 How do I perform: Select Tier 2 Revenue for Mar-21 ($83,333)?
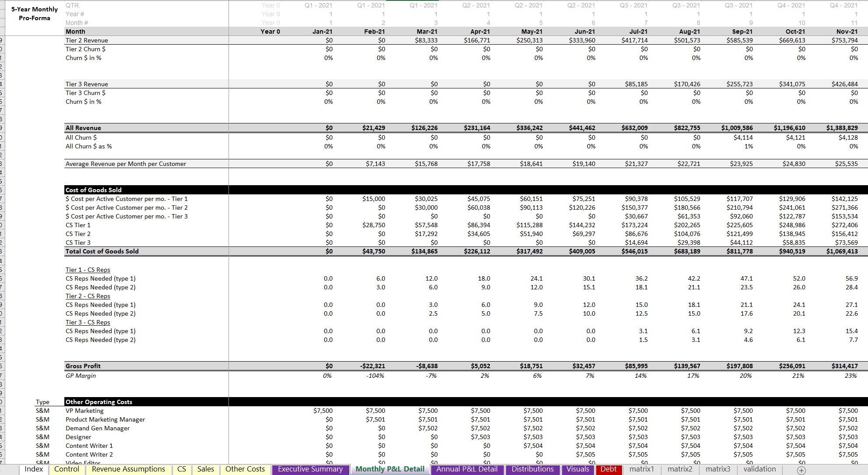coord(426,40)
